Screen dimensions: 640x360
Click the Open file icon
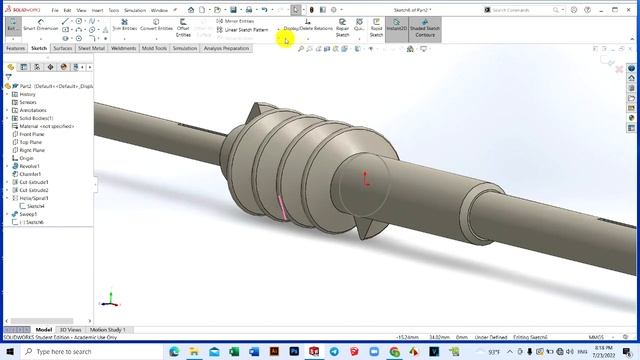coord(217,10)
